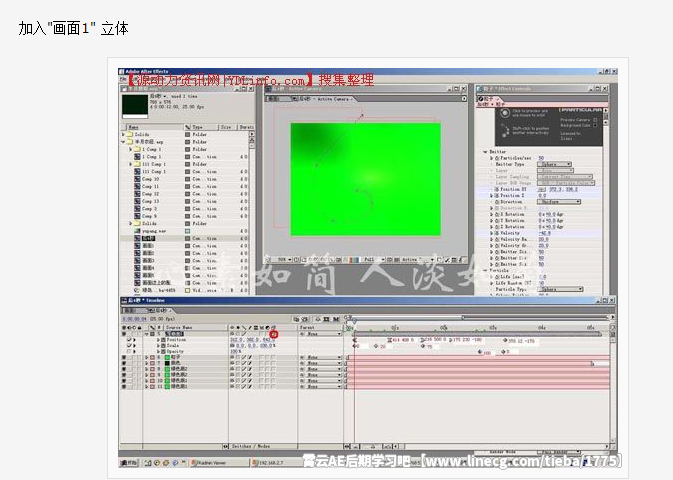The image size is (673, 480).
Task: Click the project panel composition thumbnail preview
Action: pyautogui.click(x=135, y=106)
